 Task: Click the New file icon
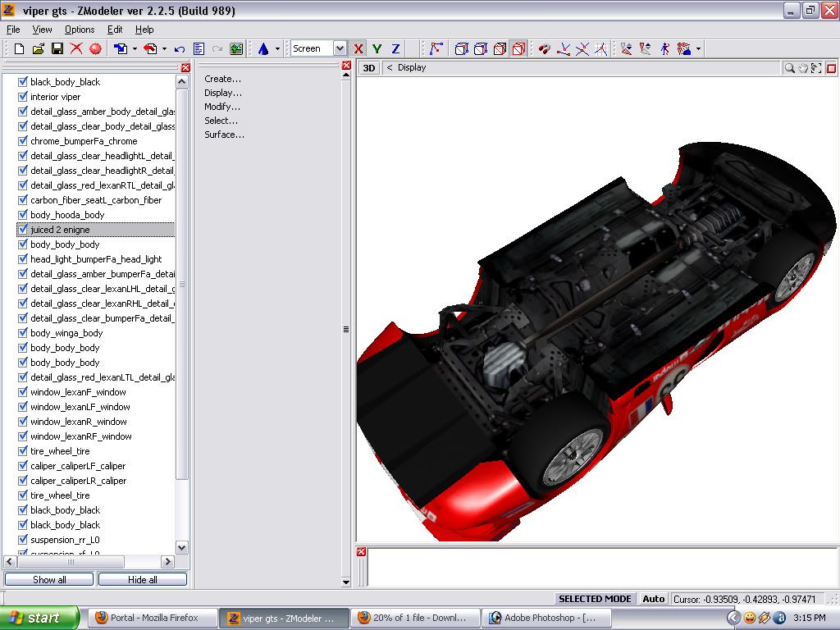coord(19,49)
